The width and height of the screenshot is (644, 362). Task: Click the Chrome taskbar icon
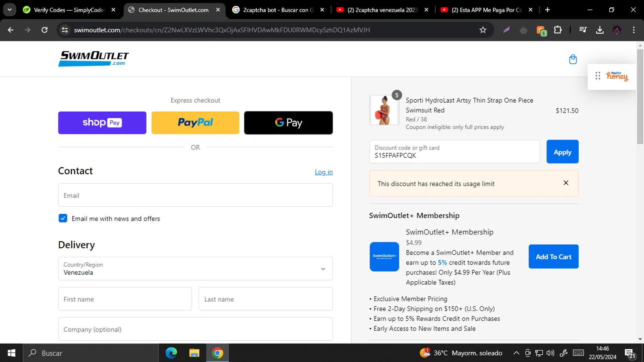tap(218, 353)
